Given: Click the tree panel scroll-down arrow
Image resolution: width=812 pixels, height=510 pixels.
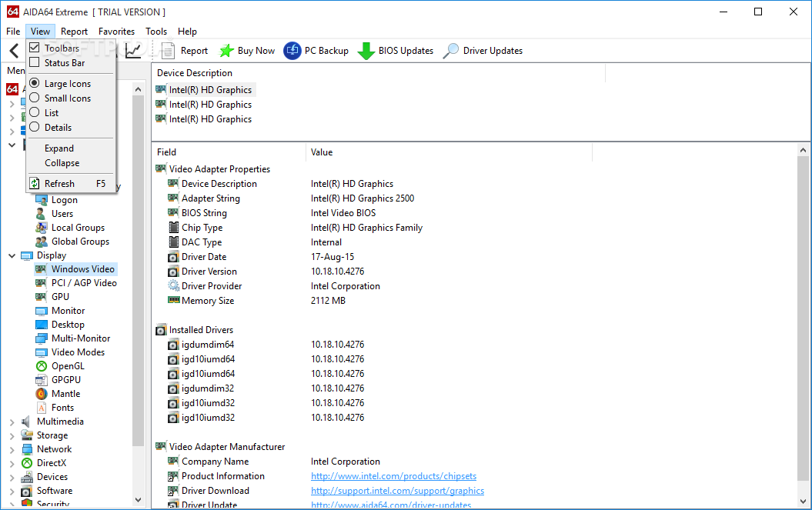Looking at the screenshot, I should (138, 500).
